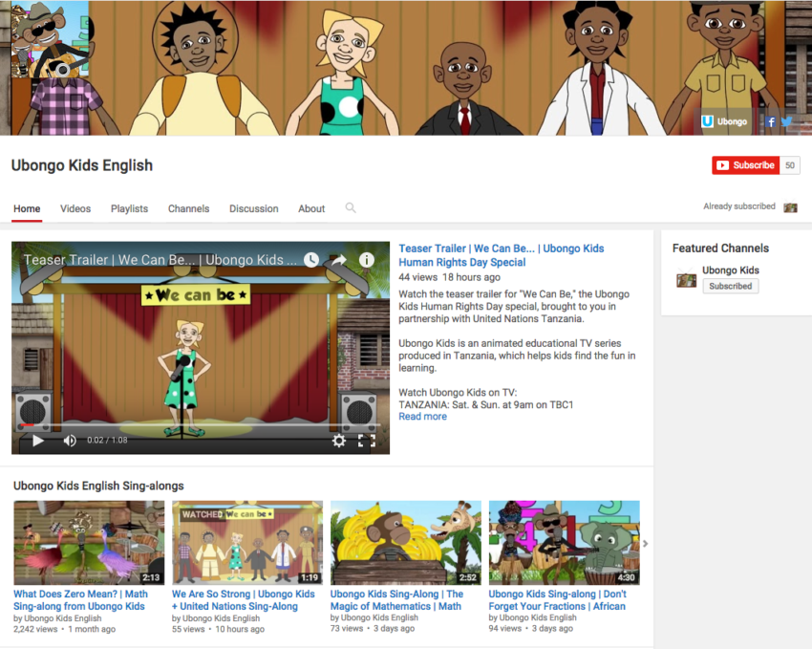Open the What Does Zero Mean video thumbnail
The width and height of the screenshot is (812, 649).
click(x=89, y=543)
